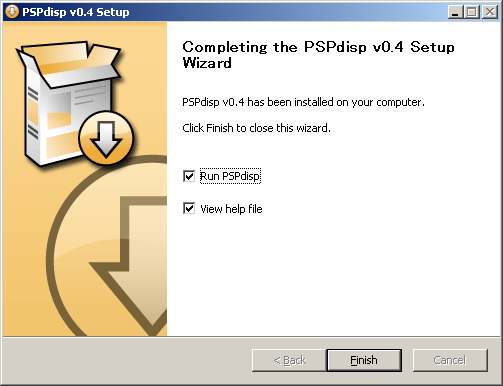Click the Completing Setup Wizard heading
The width and height of the screenshot is (503, 386).
[318, 55]
